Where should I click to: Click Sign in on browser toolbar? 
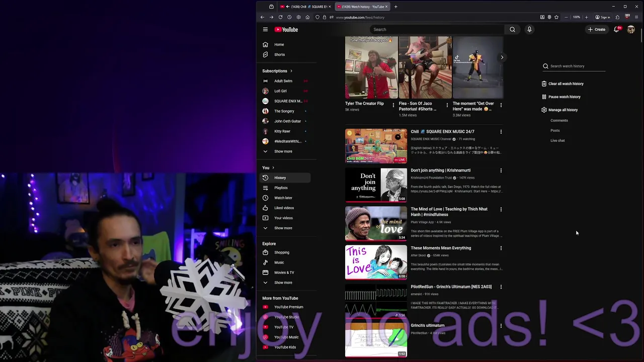coord(602,17)
